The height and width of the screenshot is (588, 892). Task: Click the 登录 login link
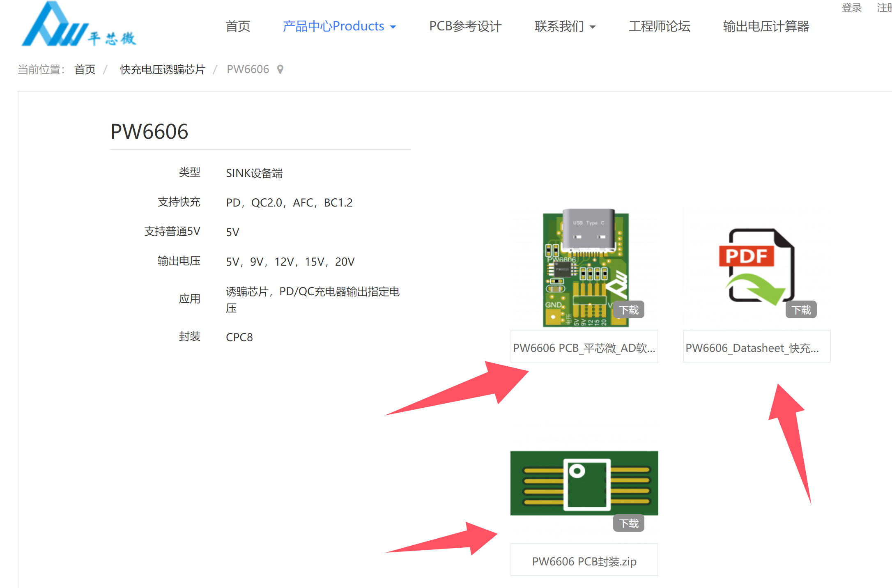[851, 8]
